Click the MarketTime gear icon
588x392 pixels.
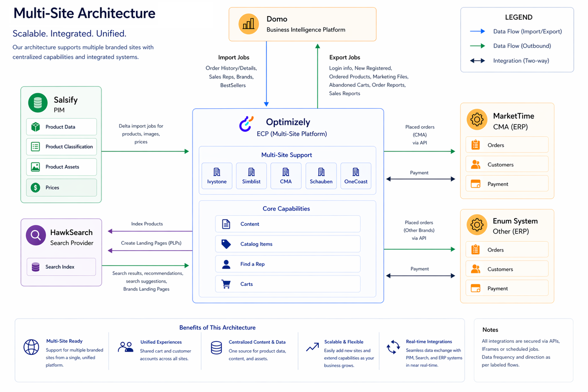(477, 119)
